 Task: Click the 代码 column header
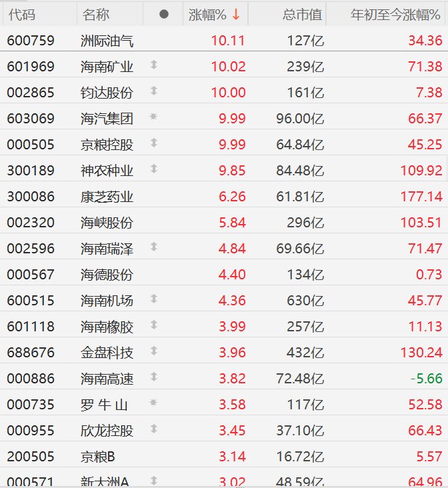21,14
